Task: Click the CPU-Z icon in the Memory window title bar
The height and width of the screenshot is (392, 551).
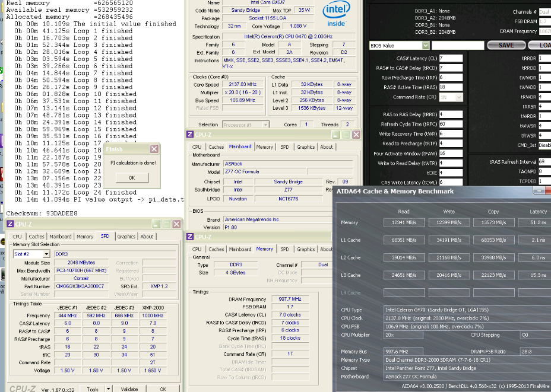Action: pos(190,237)
